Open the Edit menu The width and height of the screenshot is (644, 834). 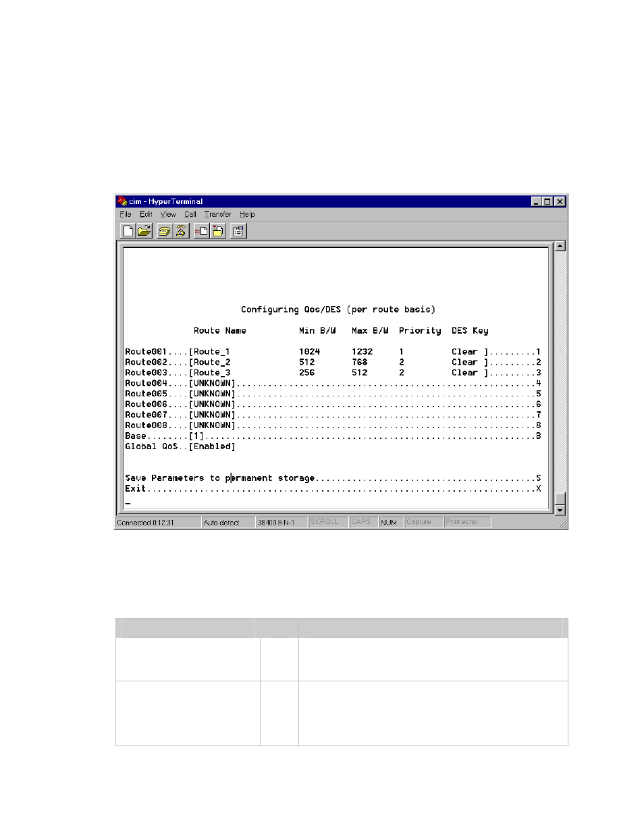(146, 214)
